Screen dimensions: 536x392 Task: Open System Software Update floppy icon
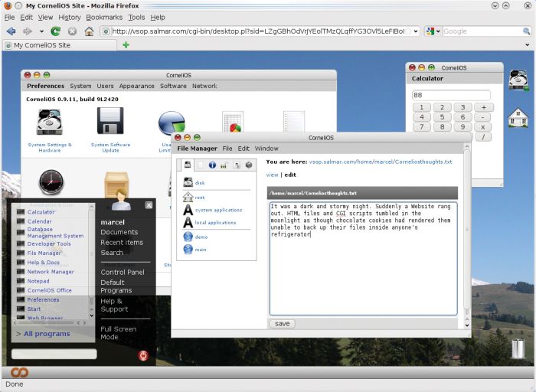[x=110, y=121]
